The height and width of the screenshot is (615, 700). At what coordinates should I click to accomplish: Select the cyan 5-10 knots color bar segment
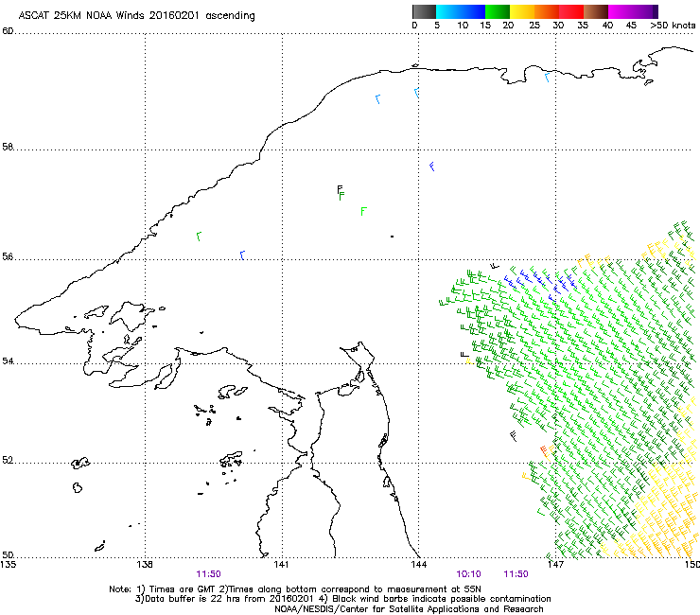pos(448,11)
